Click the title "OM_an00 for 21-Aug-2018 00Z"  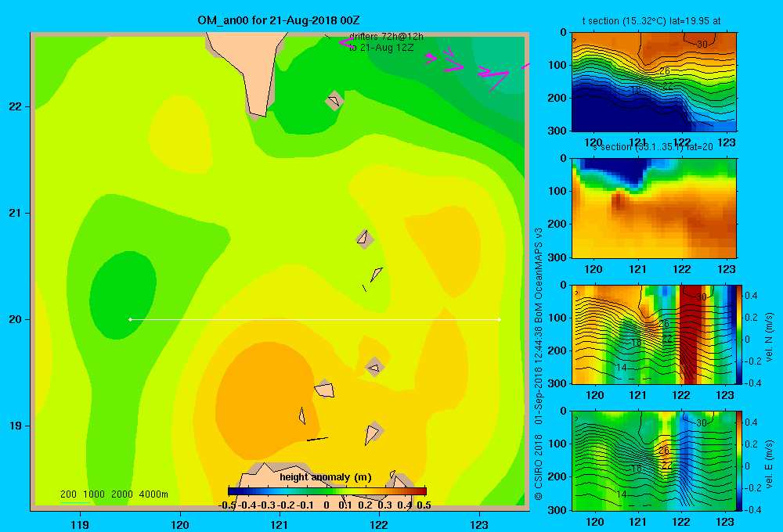click(278, 20)
